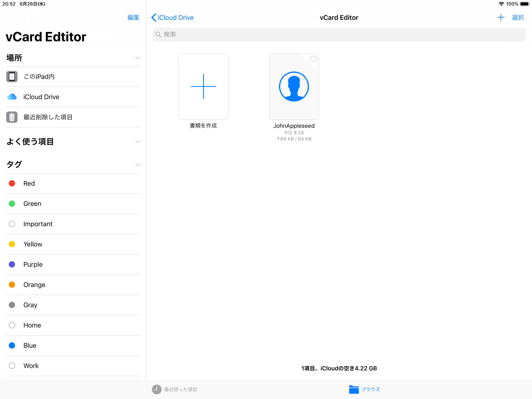Click the iCloud free space status text

(339, 368)
